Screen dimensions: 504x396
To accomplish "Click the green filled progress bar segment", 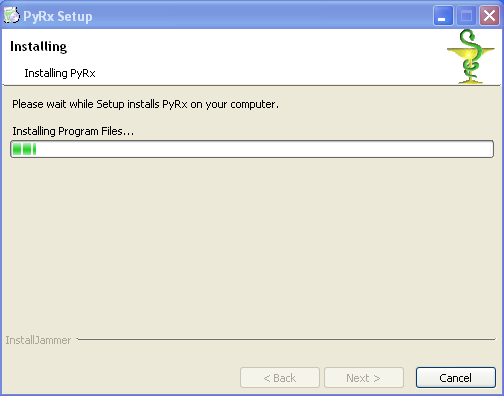I will coord(24,149).
